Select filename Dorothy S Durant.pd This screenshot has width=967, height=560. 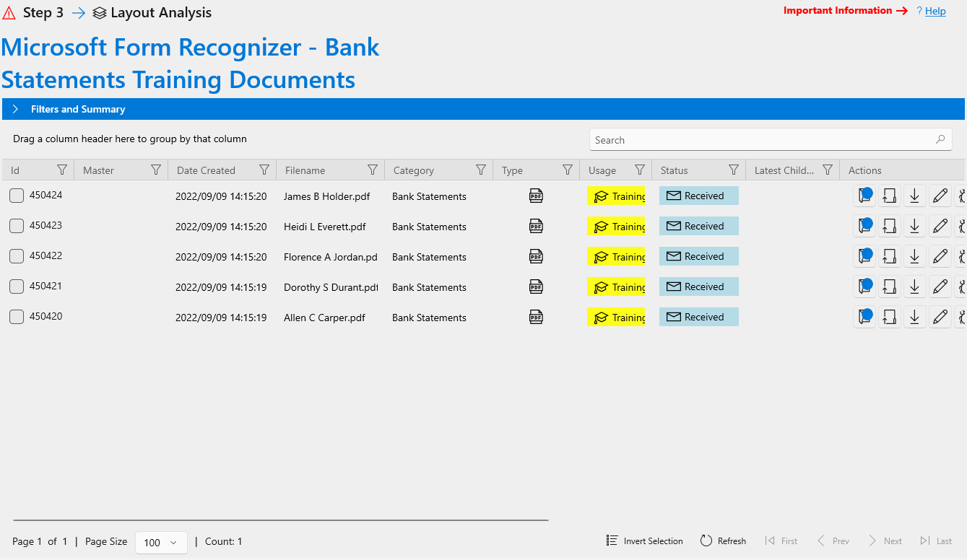[331, 287]
